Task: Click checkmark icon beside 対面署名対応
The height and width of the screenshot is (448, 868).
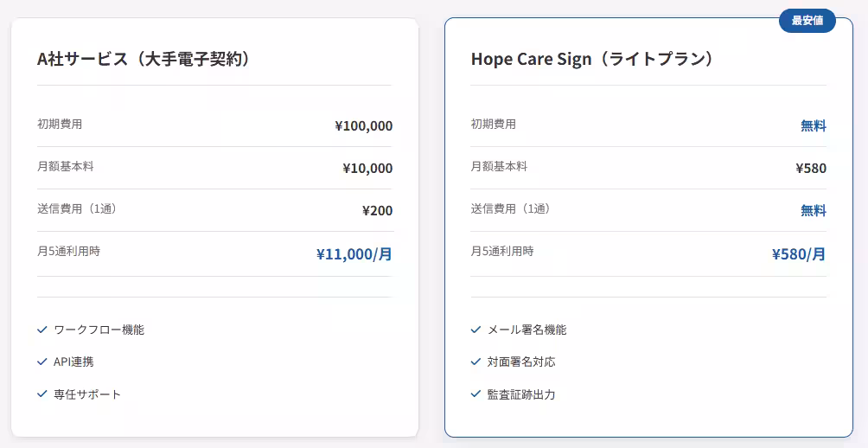Action: [475, 362]
